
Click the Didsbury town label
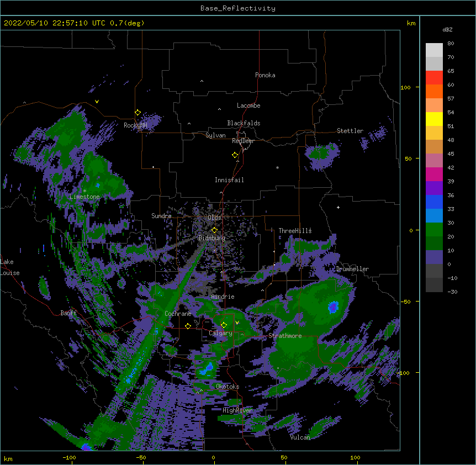(211, 238)
